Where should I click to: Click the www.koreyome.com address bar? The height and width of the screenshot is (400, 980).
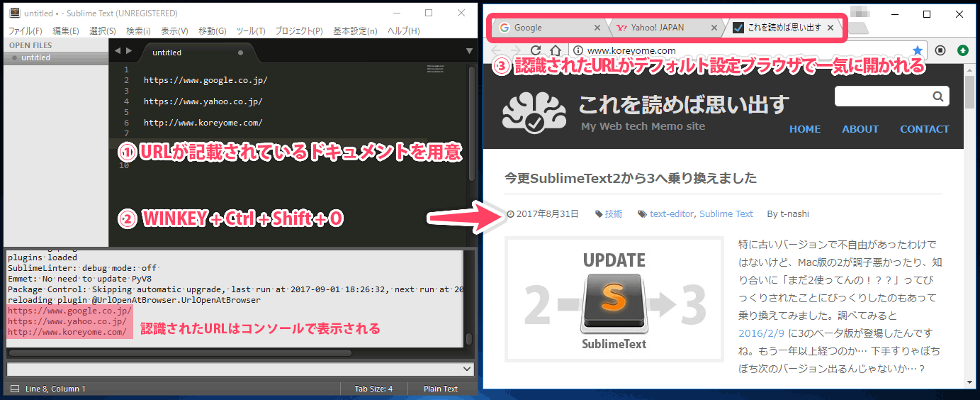tap(748, 50)
